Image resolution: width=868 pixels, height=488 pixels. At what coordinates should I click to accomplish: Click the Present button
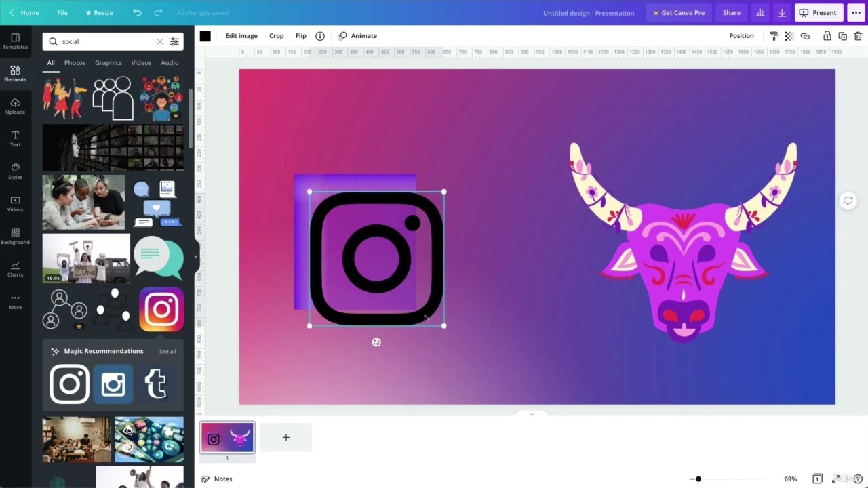pyautogui.click(x=818, y=12)
